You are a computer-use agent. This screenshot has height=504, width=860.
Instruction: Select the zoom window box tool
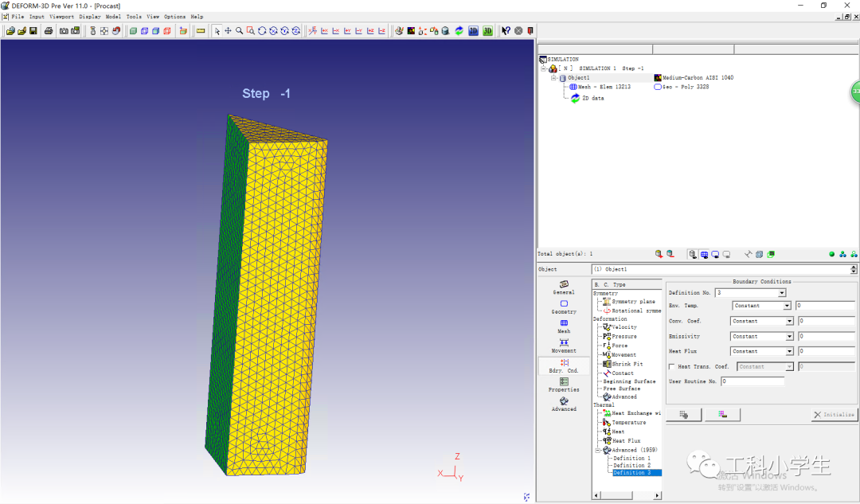(251, 31)
